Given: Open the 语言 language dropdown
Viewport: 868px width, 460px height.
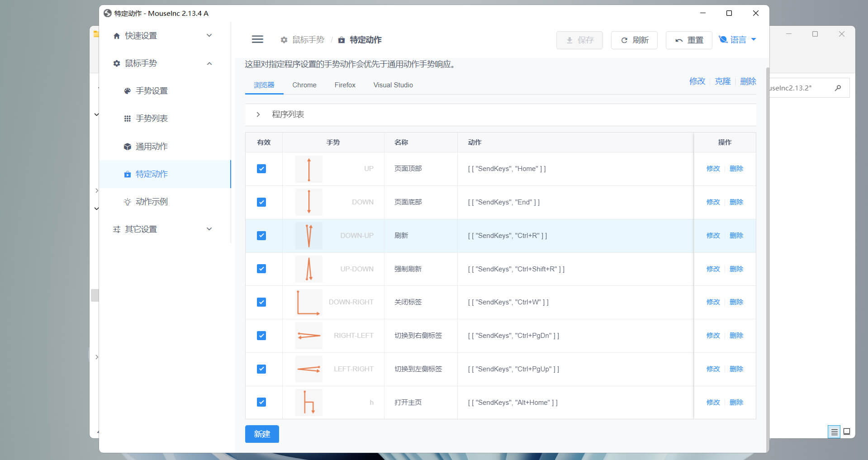Looking at the screenshot, I should [x=738, y=40].
